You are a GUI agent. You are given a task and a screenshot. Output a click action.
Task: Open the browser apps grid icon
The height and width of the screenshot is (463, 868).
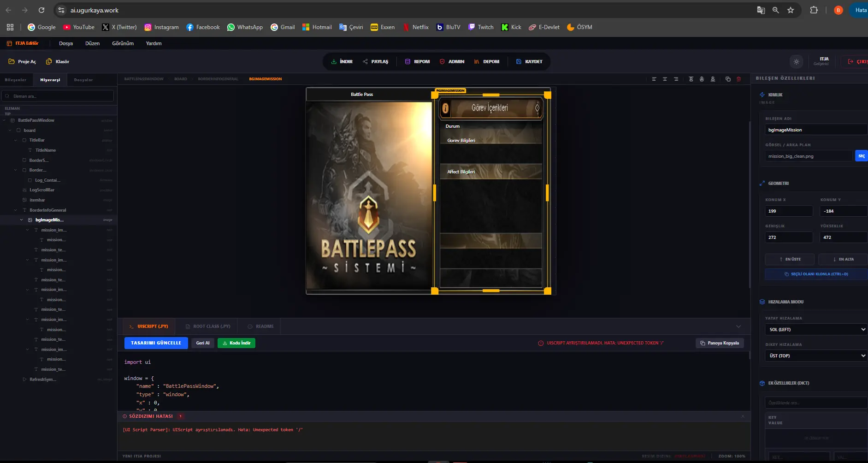[x=10, y=27]
